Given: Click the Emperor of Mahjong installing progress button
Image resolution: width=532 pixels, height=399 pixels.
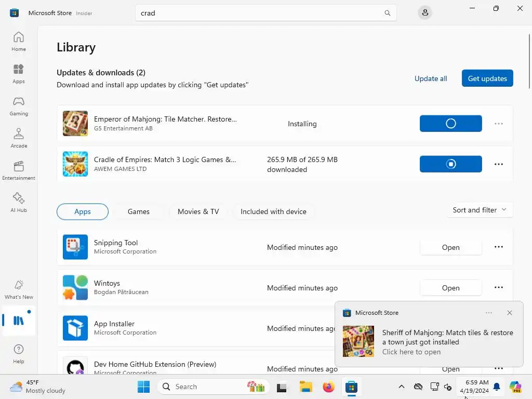Looking at the screenshot, I should click(450, 124).
